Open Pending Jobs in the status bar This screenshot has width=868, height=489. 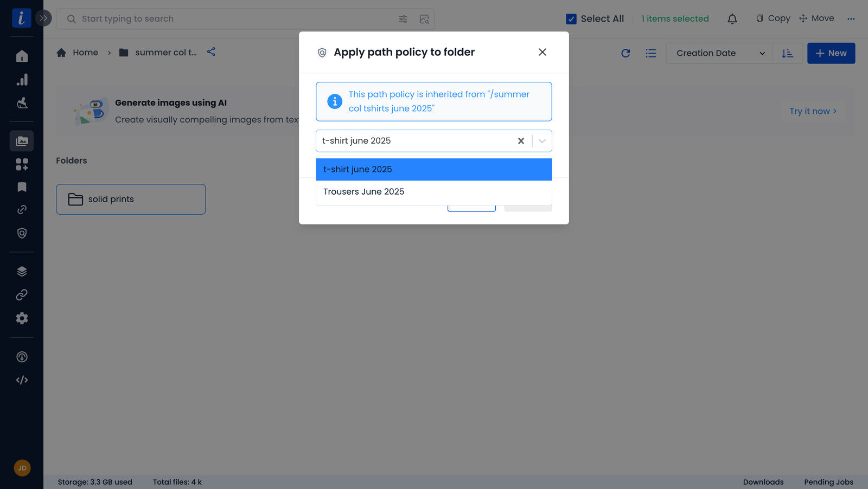point(828,482)
